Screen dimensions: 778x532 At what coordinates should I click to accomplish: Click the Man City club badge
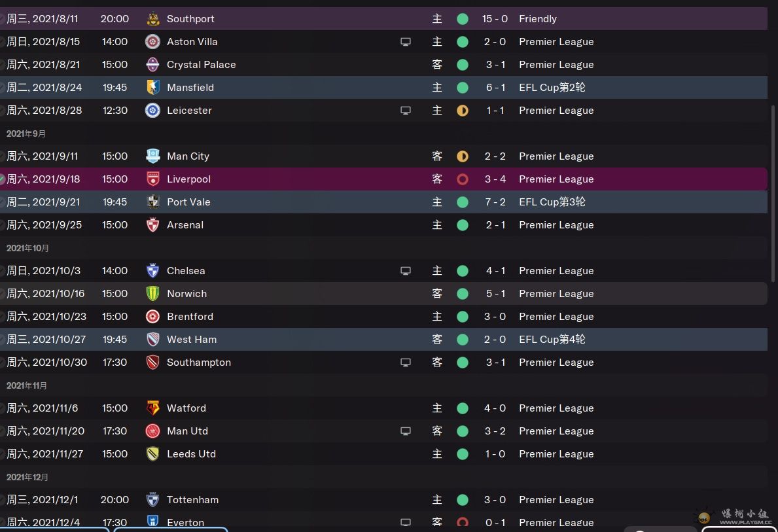tap(153, 156)
